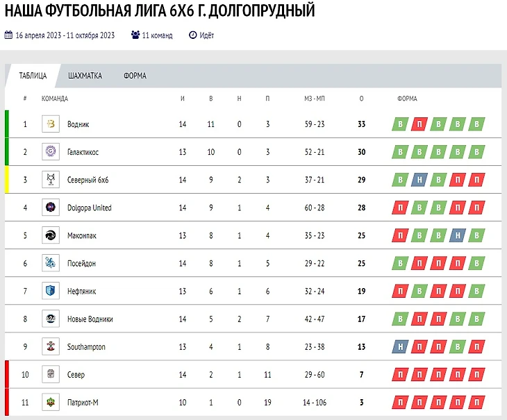Click the Водник team logo

point(50,124)
